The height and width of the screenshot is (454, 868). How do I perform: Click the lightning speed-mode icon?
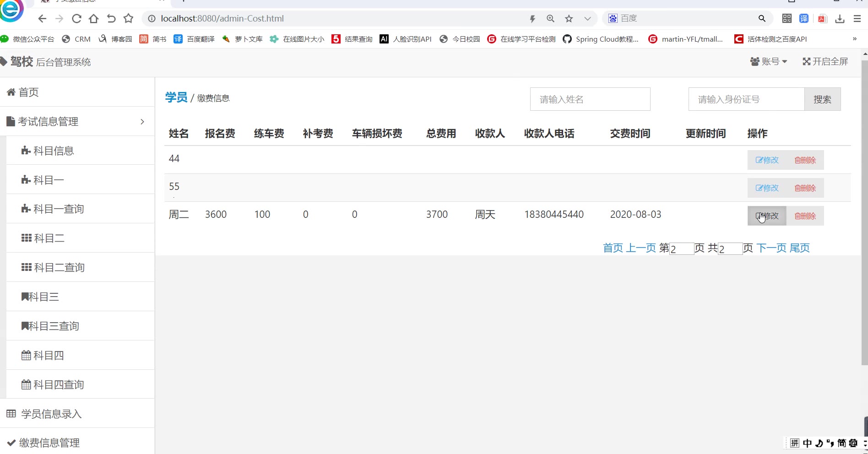coord(532,19)
